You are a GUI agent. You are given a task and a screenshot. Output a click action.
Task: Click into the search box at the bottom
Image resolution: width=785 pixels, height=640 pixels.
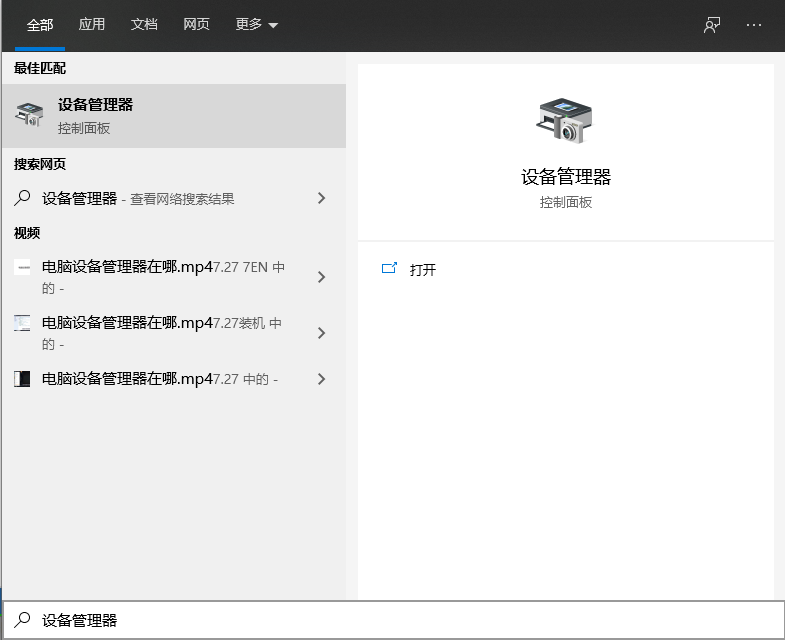pyautogui.click(x=400, y=620)
